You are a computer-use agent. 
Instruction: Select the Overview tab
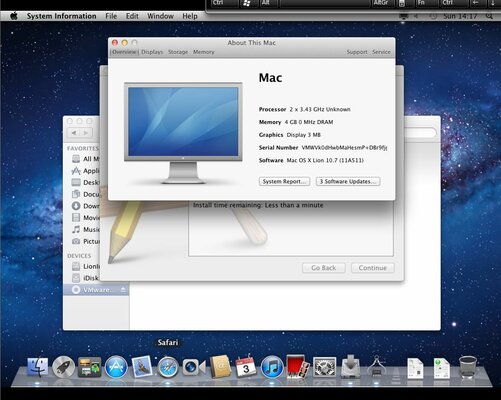(x=124, y=52)
